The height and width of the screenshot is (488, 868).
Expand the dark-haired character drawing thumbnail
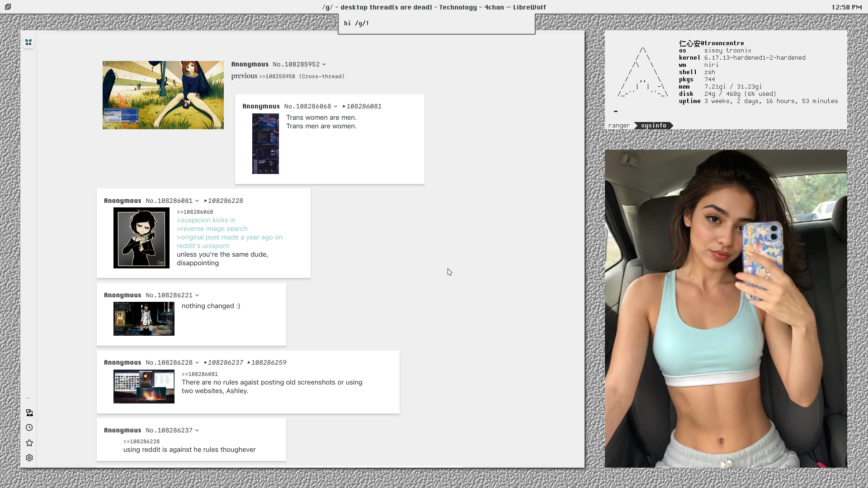point(141,238)
